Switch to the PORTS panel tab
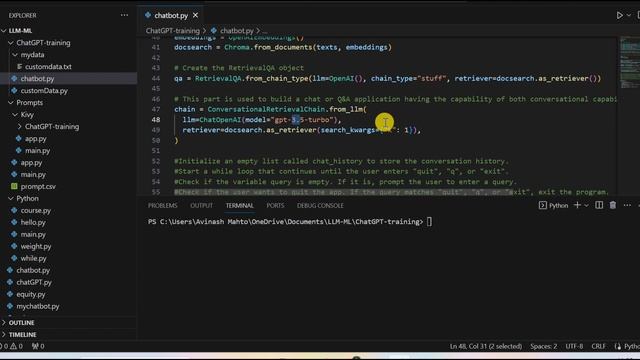 point(275,206)
